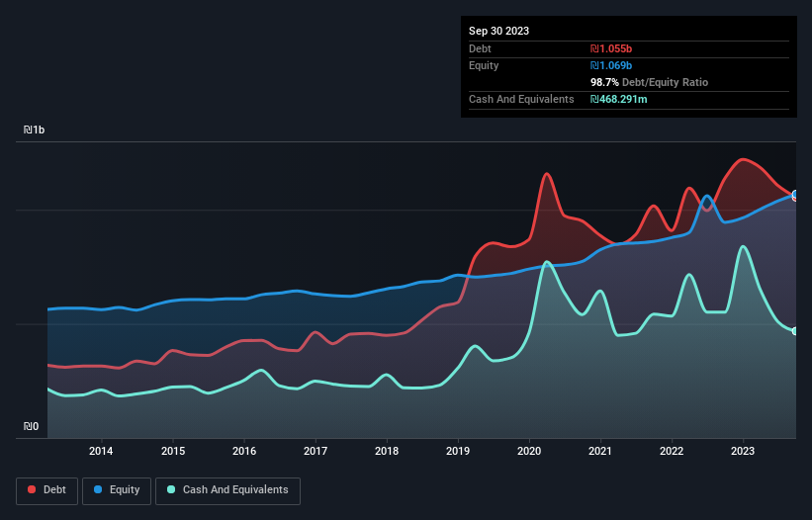Click tooltip Cash And Equivalents row label
The height and width of the screenshot is (520, 812).
521,99
